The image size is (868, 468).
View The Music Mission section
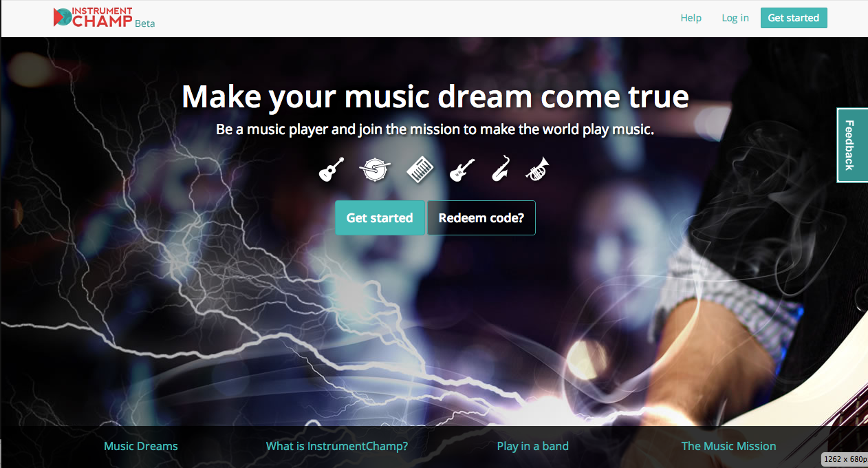[729, 446]
